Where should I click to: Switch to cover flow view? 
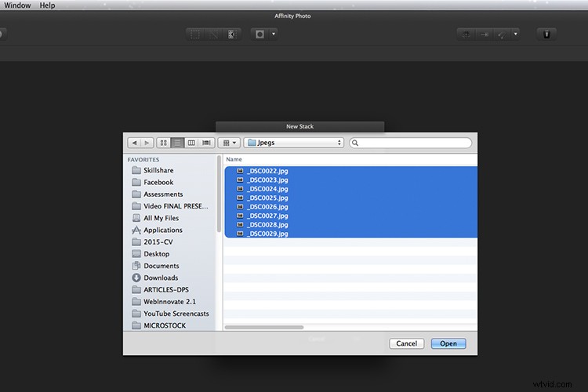(x=206, y=143)
